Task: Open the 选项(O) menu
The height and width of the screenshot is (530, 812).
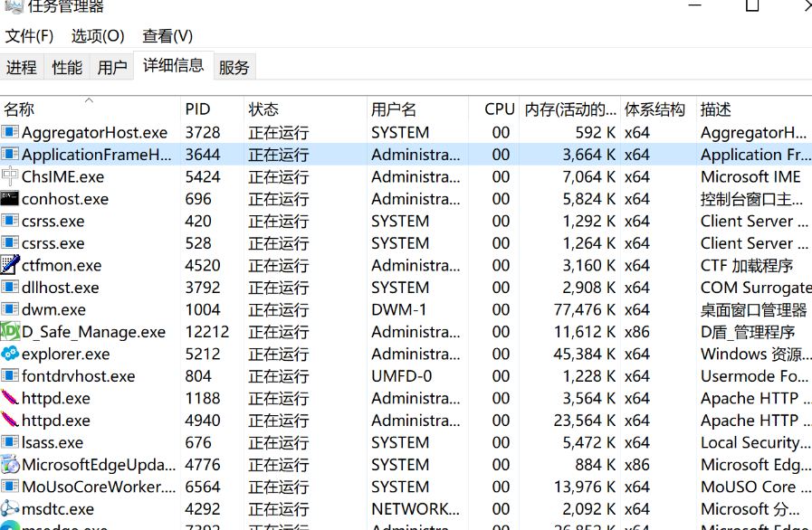Action: coord(98,35)
